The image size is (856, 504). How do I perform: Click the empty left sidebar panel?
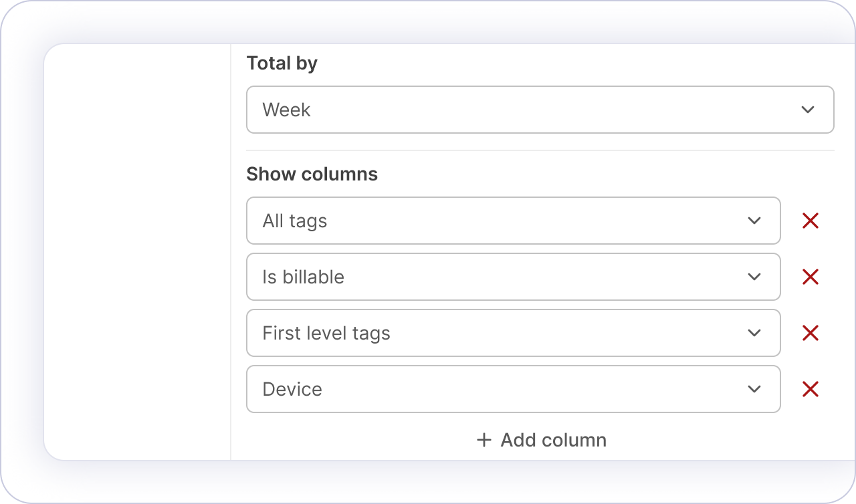pyautogui.click(x=137, y=251)
